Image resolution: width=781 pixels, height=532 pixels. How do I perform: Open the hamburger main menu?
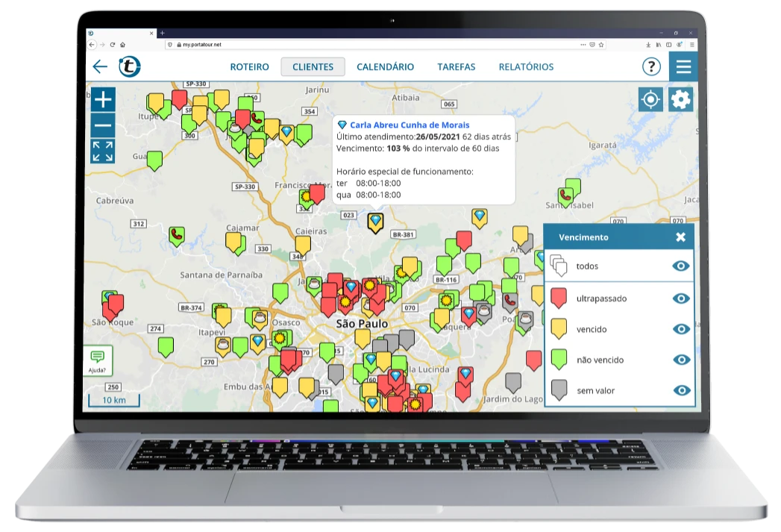(683, 66)
